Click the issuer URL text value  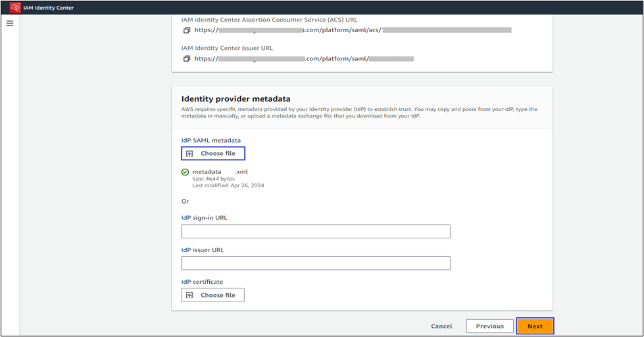pos(304,58)
